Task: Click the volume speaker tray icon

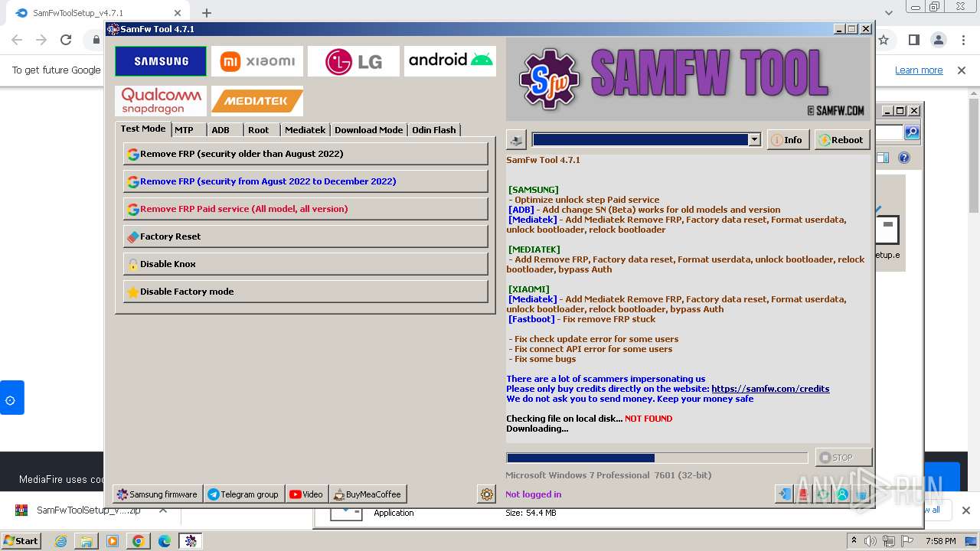Action: click(x=871, y=541)
